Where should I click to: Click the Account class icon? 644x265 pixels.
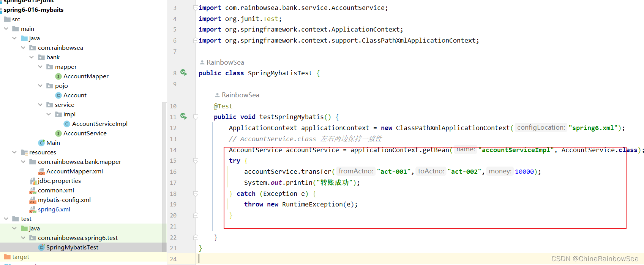tap(58, 95)
